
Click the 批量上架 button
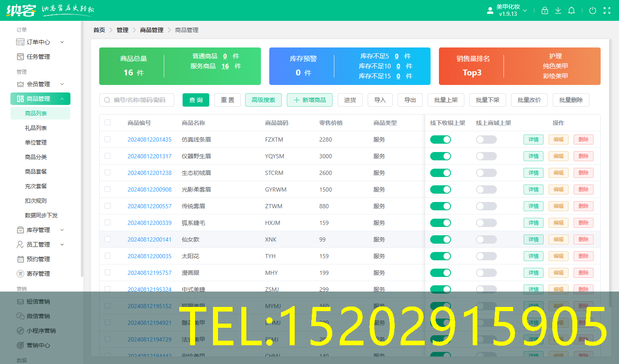pyautogui.click(x=446, y=100)
